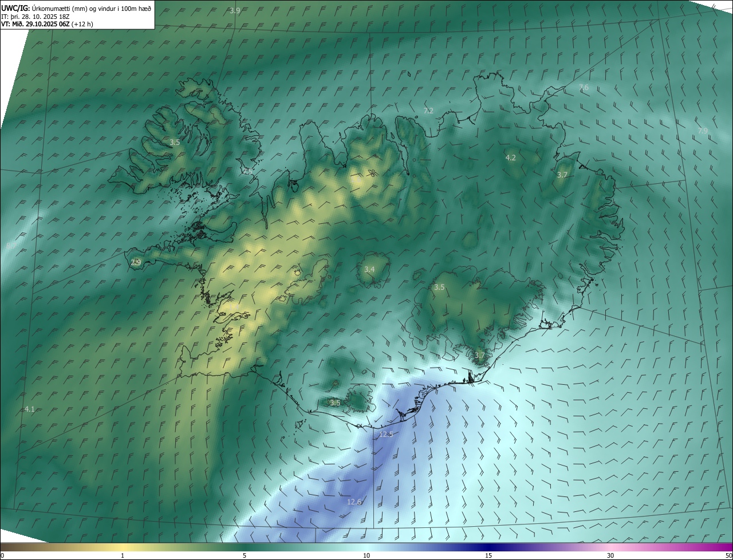Click the 12.5 value label off the south coast
Screen dimensions: 733x560
point(387,434)
